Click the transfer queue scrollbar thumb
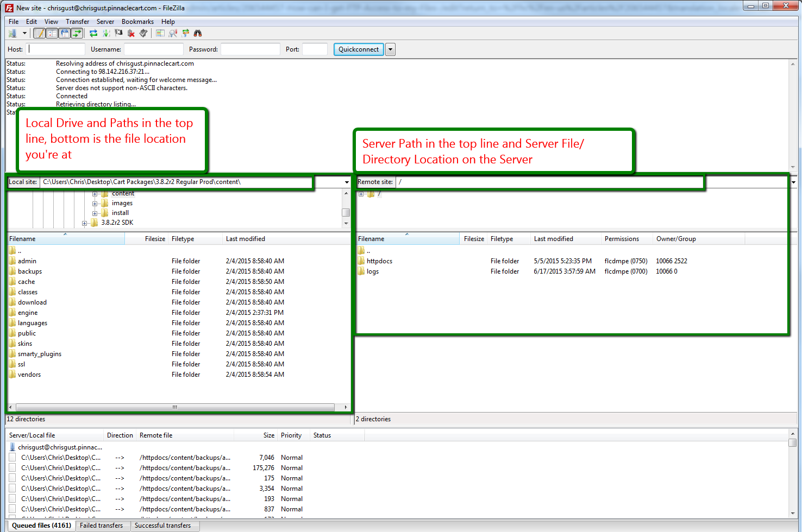 pyautogui.click(x=793, y=442)
